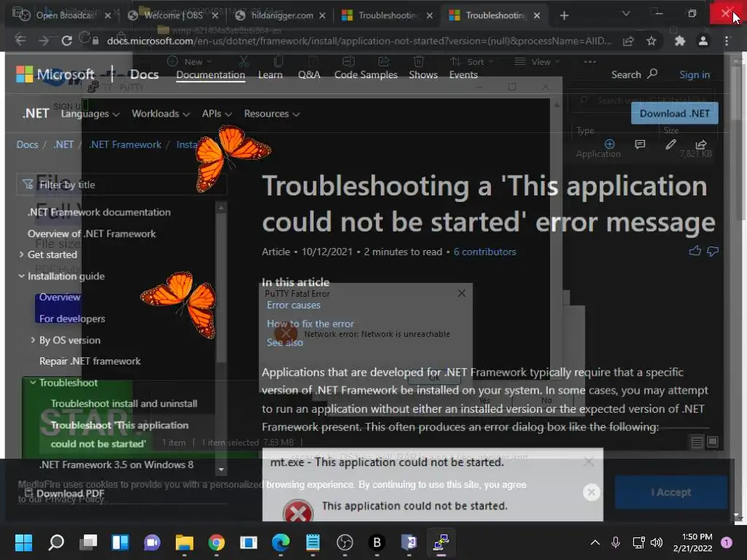The height and width of the screenshot is (560, 747).
Task: Open OBS Studio from the taskbar
Action: point(345,542)
